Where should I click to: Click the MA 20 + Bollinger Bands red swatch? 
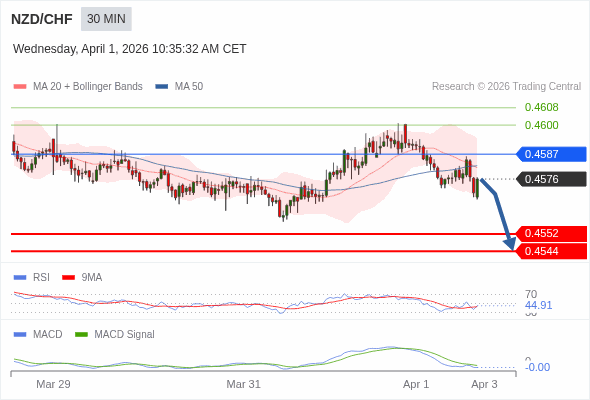20,87
